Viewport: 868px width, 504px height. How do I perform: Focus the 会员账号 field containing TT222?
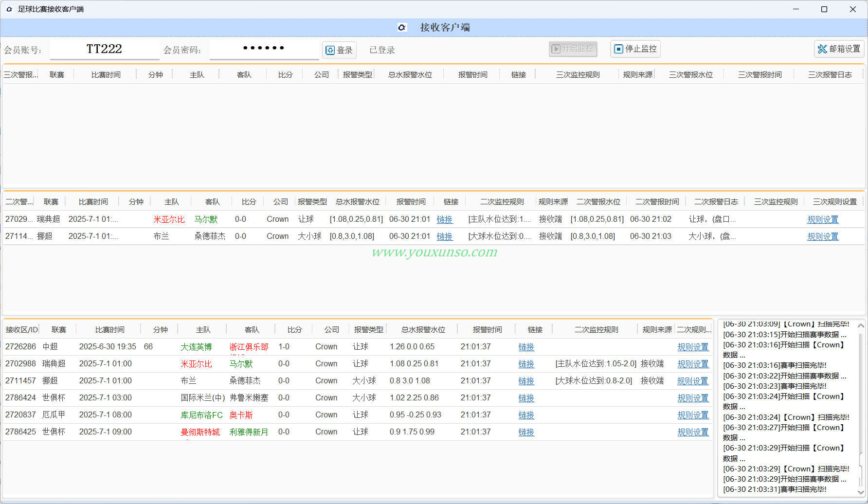click(105, 49)
